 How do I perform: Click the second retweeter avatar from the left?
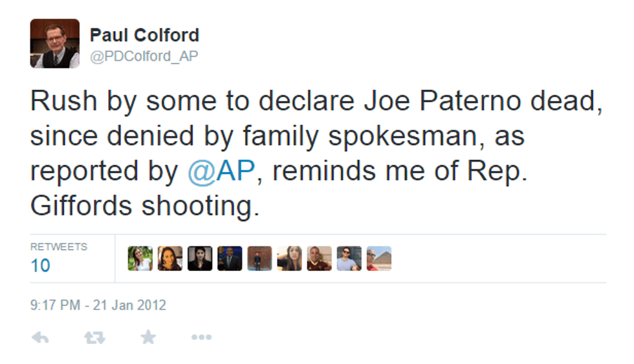(x=170, y=259)
